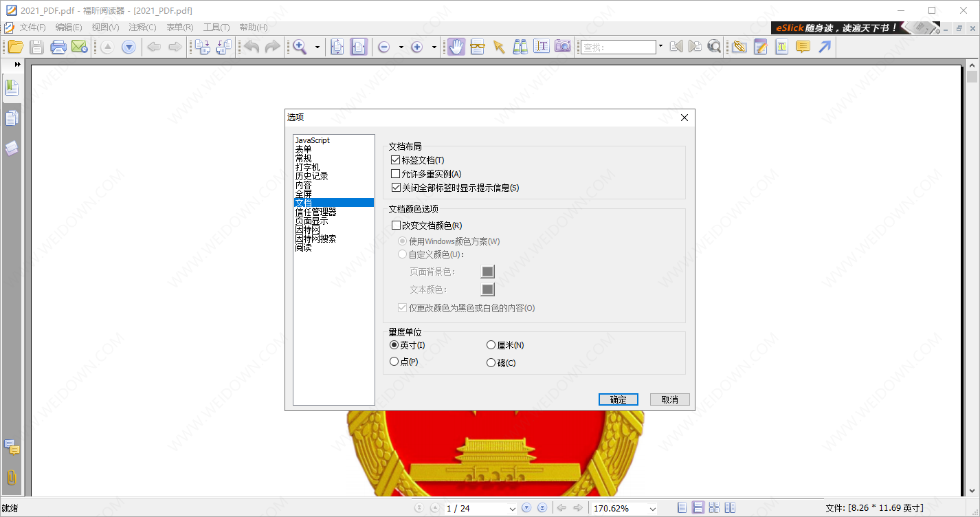Expand the navigation panel double-arrow
The image size is (980, 517).
[18, 64]
